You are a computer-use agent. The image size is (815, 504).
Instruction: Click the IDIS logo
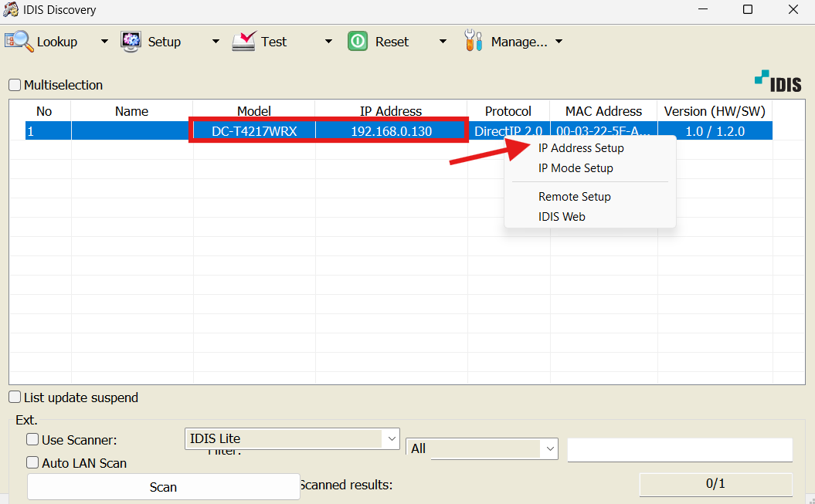(x=778, y=82)
